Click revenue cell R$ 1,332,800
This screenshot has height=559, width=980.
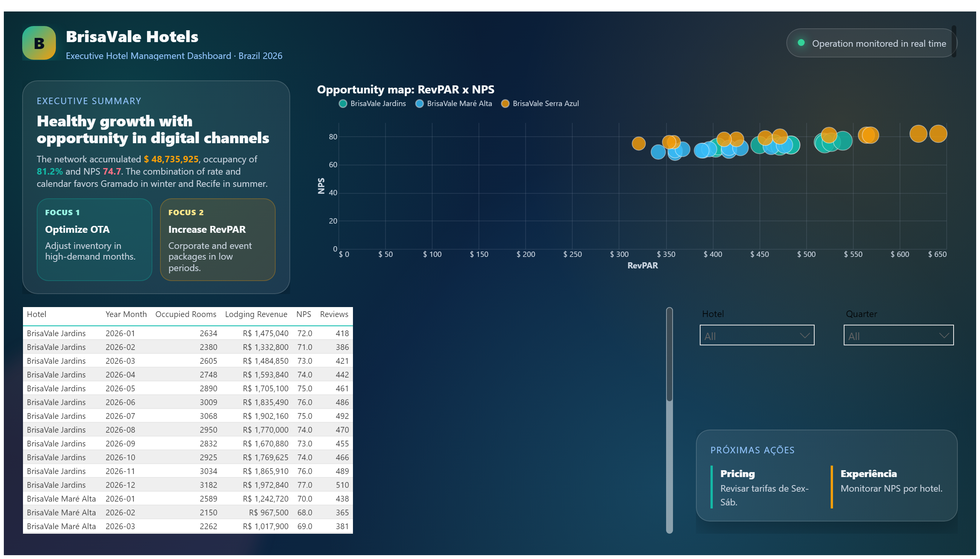coord(265,347)
